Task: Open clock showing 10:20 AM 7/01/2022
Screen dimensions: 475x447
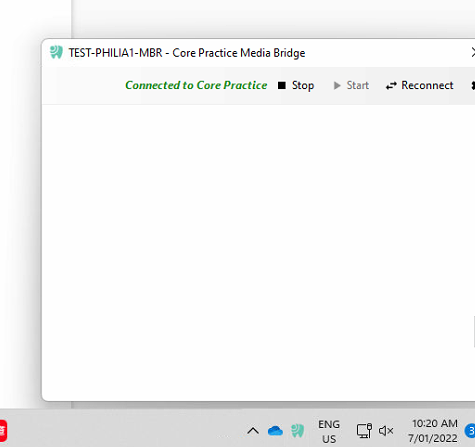Action: coord(433,431)
